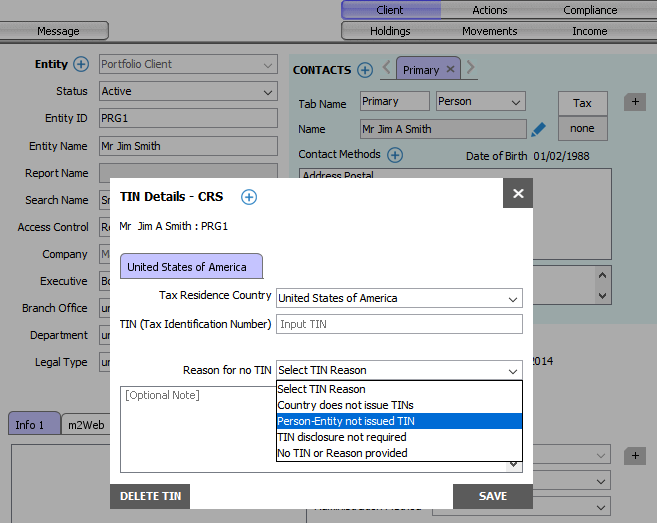The width and height of the screenshot is (657, 523).
Task: Close the Primary contact tab
Action: pos(450,70)
